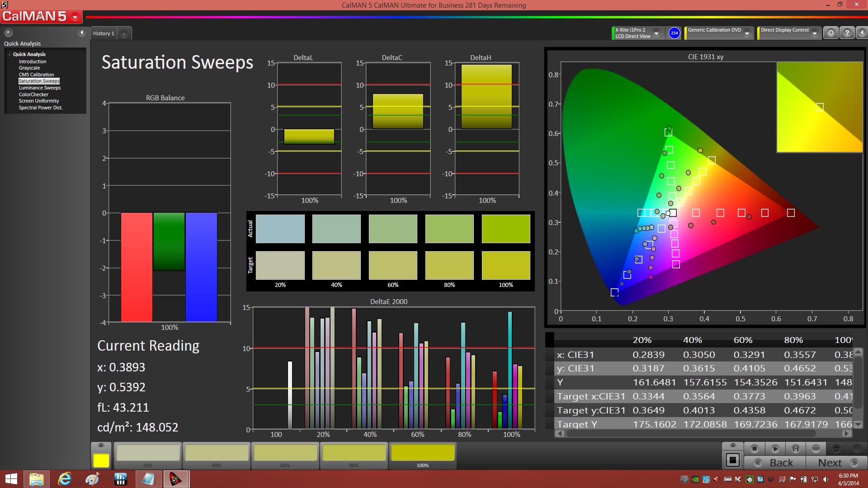
Task: Expand the Generic Calibration DVD source dropdown
Action: pos(747,33)
